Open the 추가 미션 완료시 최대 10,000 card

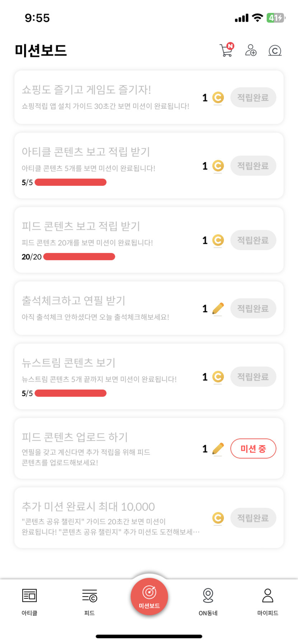tap(108, 517)
